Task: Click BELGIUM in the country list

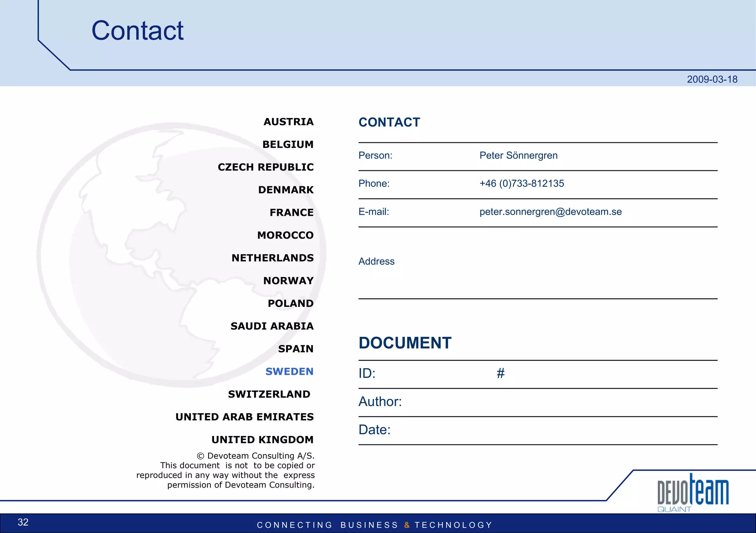Action: coord(288,144)
